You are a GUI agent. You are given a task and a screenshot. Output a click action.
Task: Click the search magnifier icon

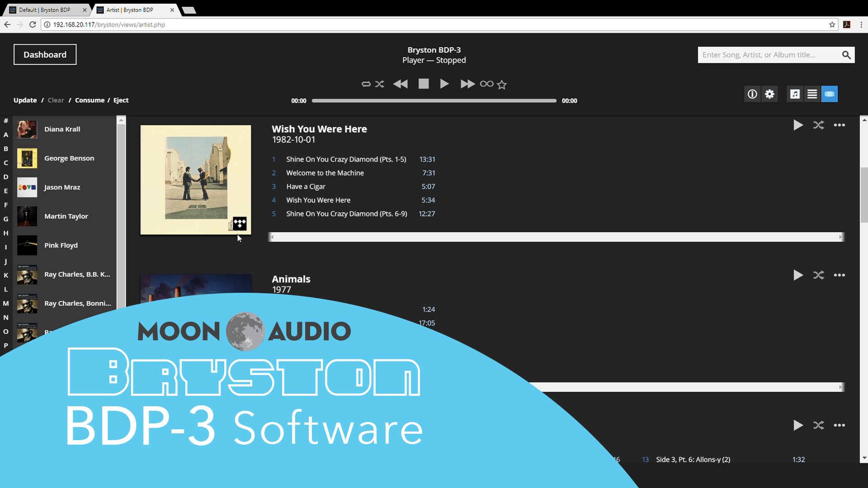click(846, 55)
